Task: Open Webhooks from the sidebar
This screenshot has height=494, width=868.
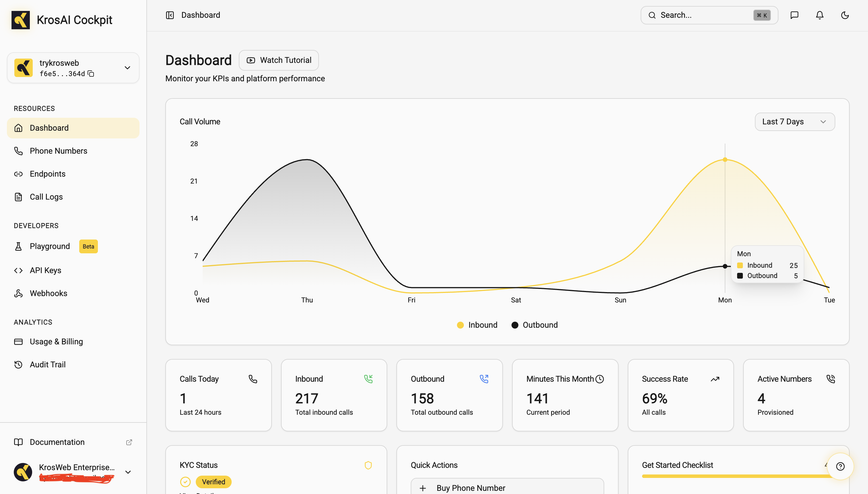Action: coord(48,293)
